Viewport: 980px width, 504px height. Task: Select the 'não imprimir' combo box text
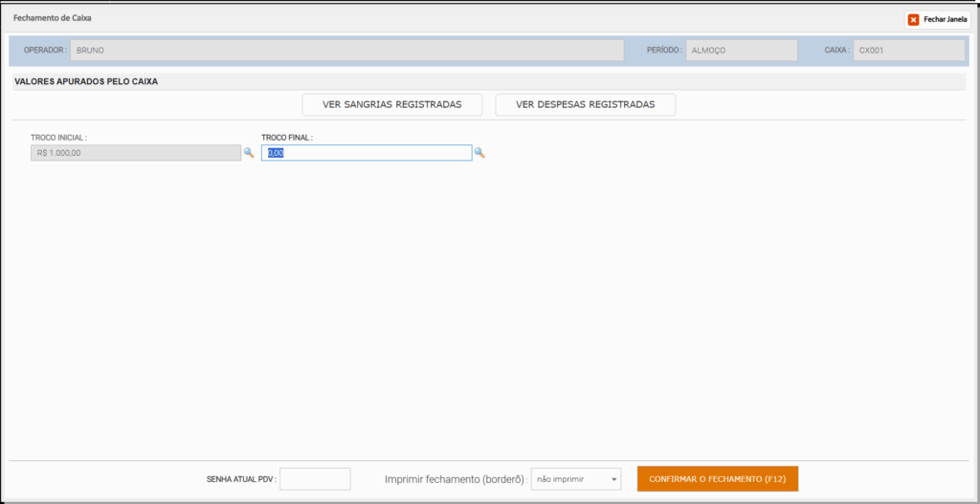[561, 480]
